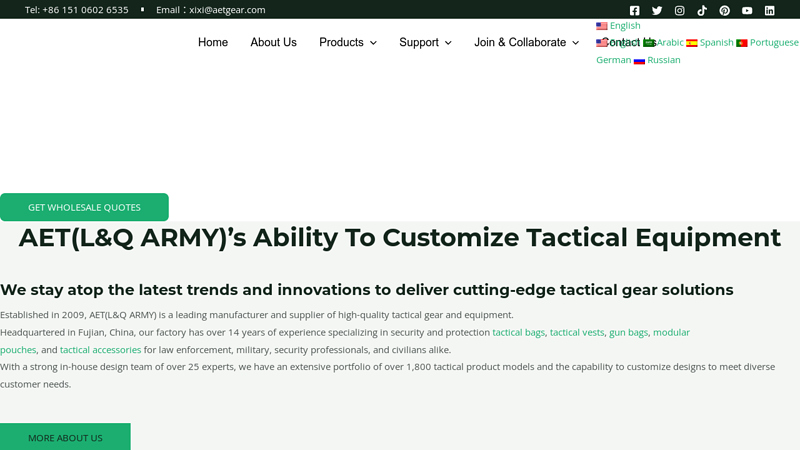
Task: Click the 'We stay atop the latest trends' subheading
Action: pos(366,290)
